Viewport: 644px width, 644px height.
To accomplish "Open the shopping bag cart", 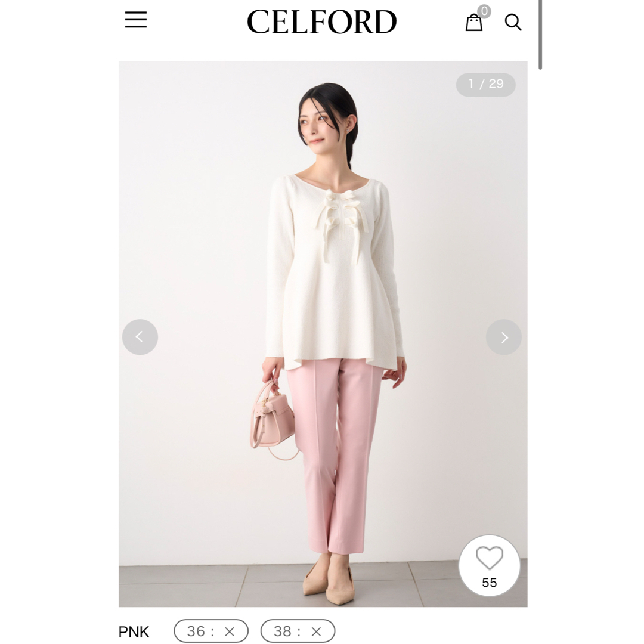I will click(473, 23).
